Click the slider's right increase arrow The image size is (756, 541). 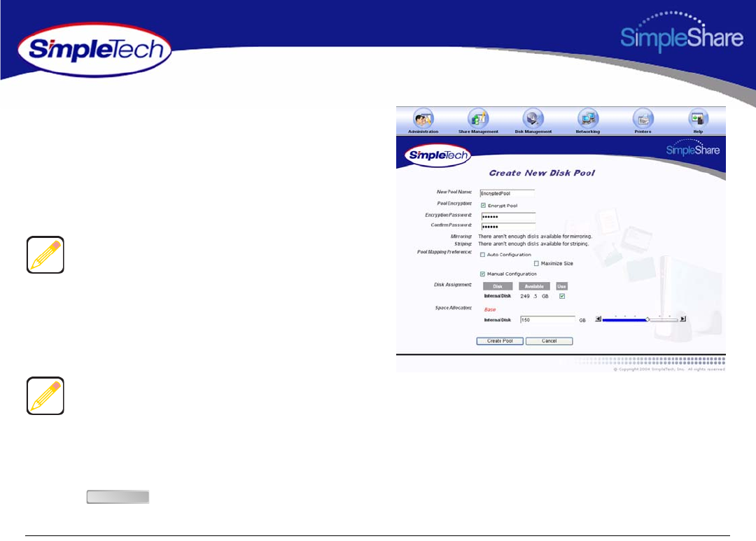[x=682, y=318]
